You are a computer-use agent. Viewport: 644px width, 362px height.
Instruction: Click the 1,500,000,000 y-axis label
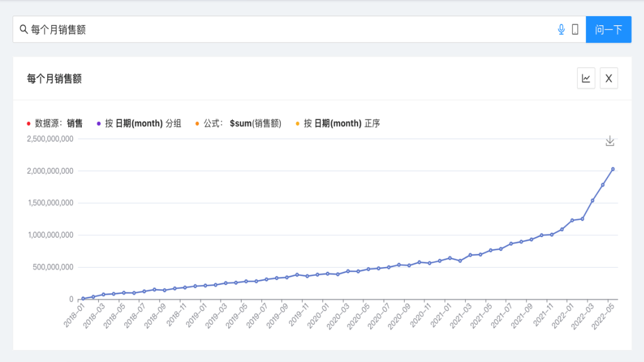point(50,203)
